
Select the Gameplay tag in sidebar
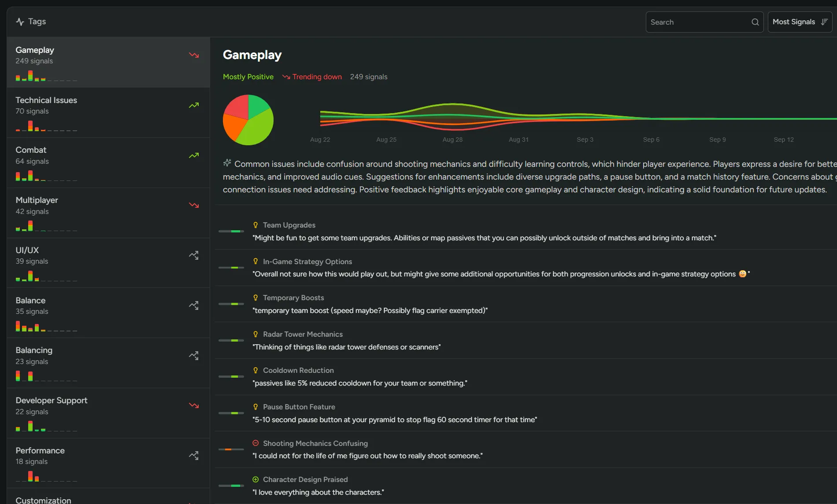tap(108, 62)
